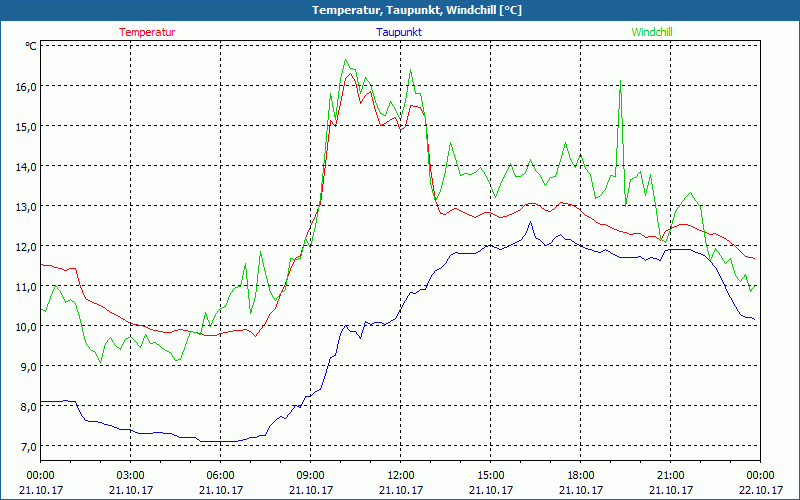Click the tall Windchill spike after 18:00
The image size is (800, 500).
tap(621, 82)
